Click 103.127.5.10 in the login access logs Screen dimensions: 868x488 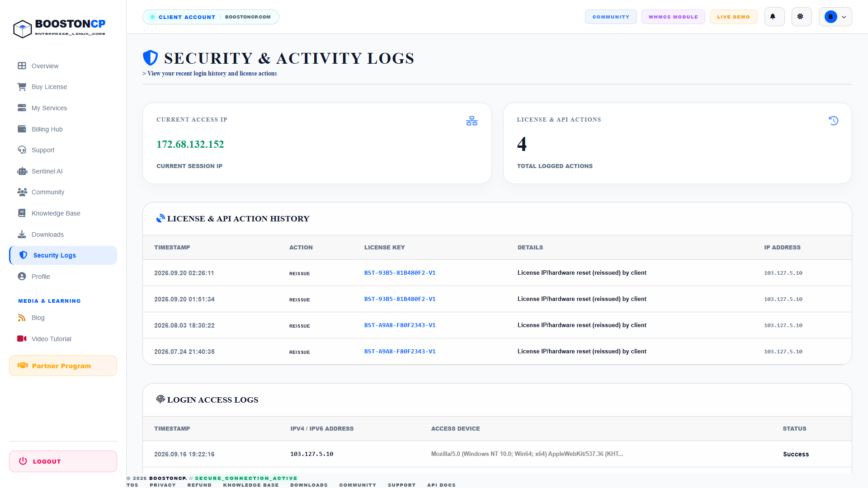(x=312, y=454)
